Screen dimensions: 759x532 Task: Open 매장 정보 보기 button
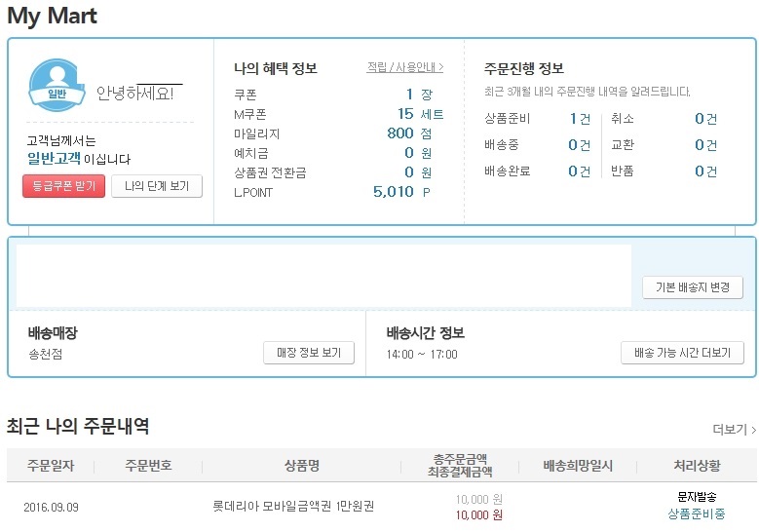309,353
